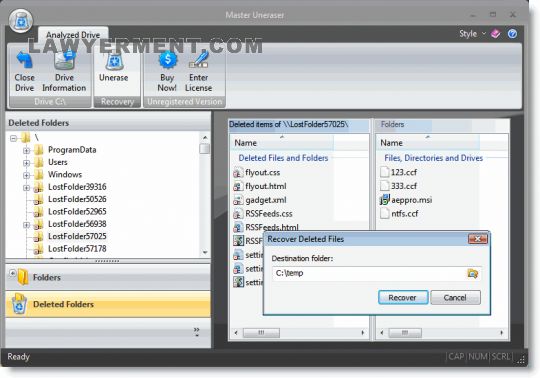This screenshot has height=378, width=540.
Task: Switch to the Analyzed Drive tab
Action: point(73,35)
